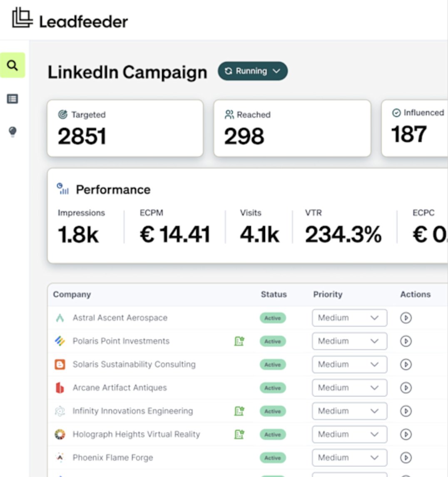Viewport: 448px width, 477px height.
Task: Click the Company column header
Action: point(72,294)
